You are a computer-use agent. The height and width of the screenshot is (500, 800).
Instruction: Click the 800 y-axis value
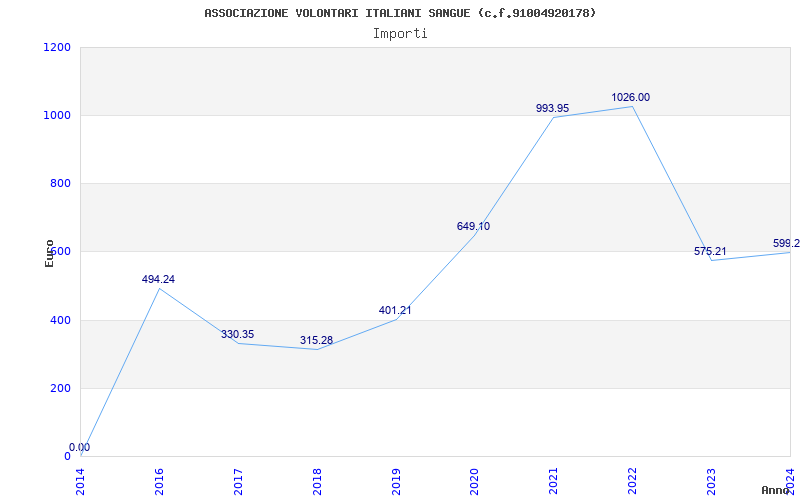(60, 183)
